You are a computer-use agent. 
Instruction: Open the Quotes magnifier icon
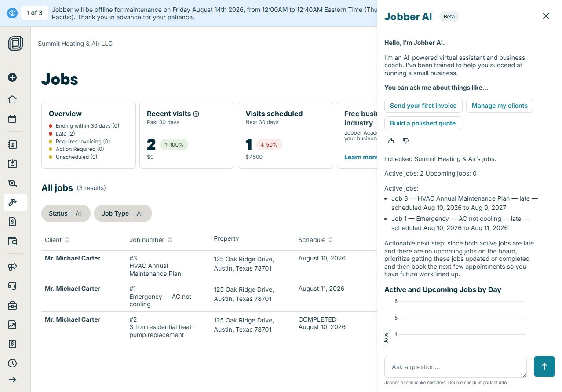click(12, 183)
